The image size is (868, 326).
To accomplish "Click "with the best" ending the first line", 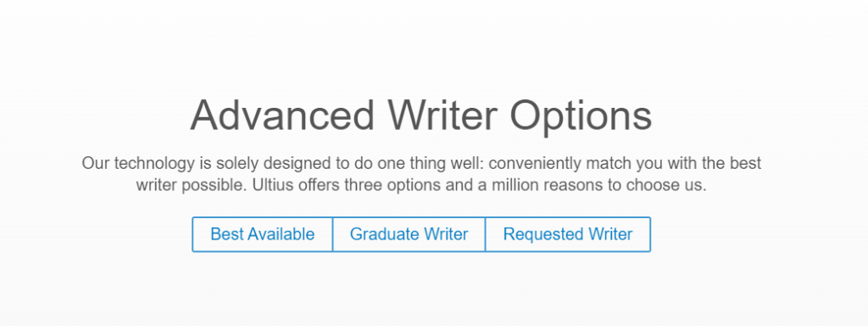I will click(x=714, y=164).
